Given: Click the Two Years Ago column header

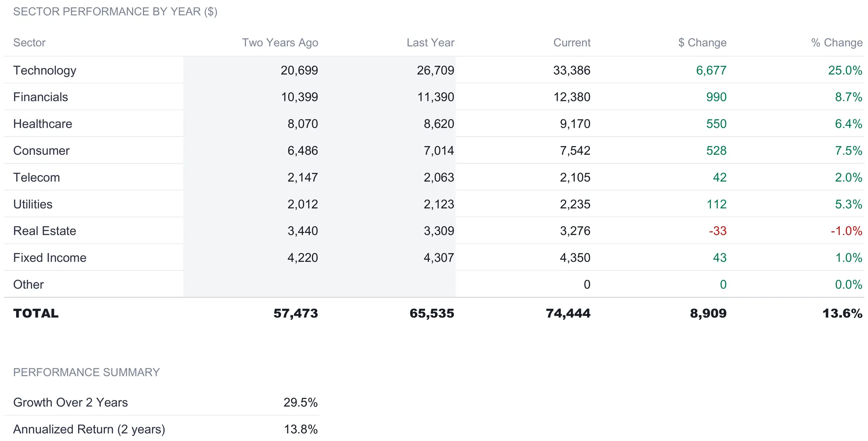Looking at the screenshot, I should point(280,43).
